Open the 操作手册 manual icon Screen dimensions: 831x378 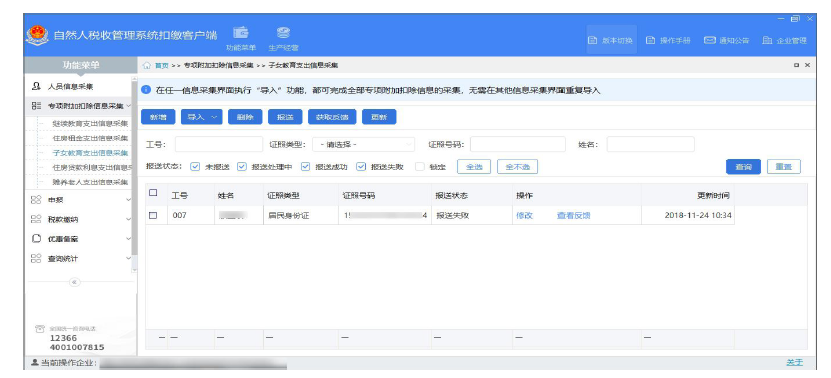point(651,40)
